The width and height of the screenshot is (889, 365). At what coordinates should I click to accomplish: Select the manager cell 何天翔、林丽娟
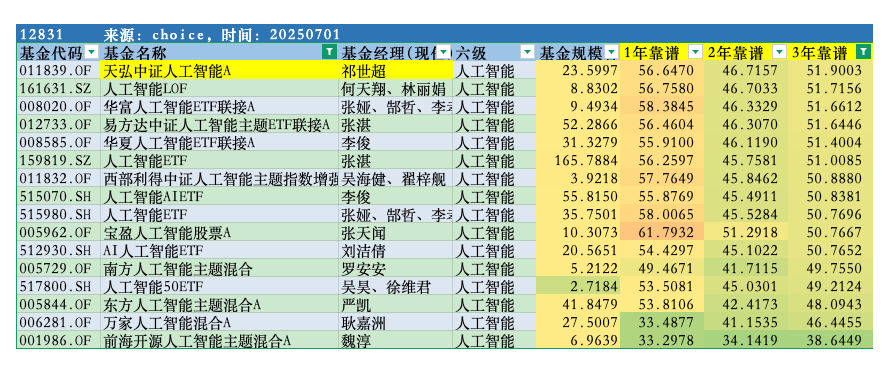(396, 89)
